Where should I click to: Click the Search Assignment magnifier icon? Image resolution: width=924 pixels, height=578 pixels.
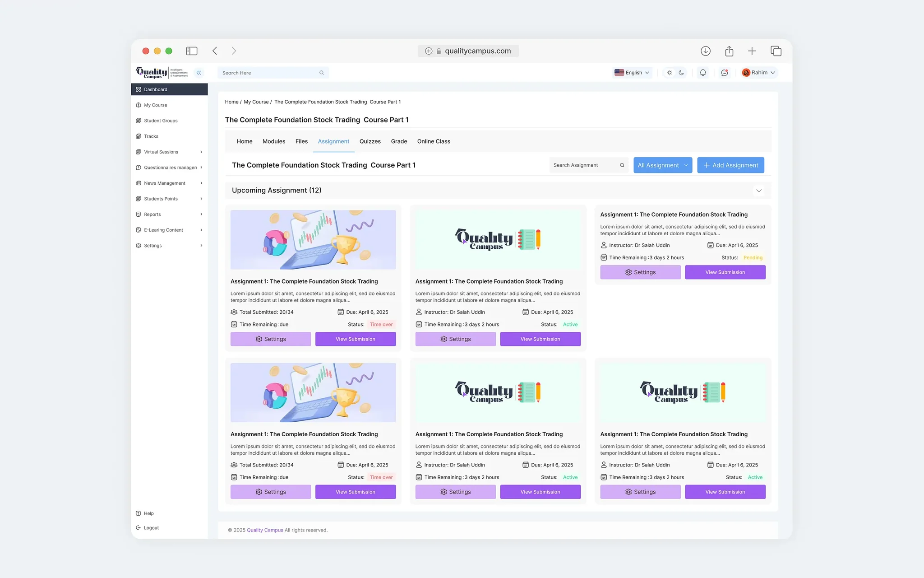(622, 165)
